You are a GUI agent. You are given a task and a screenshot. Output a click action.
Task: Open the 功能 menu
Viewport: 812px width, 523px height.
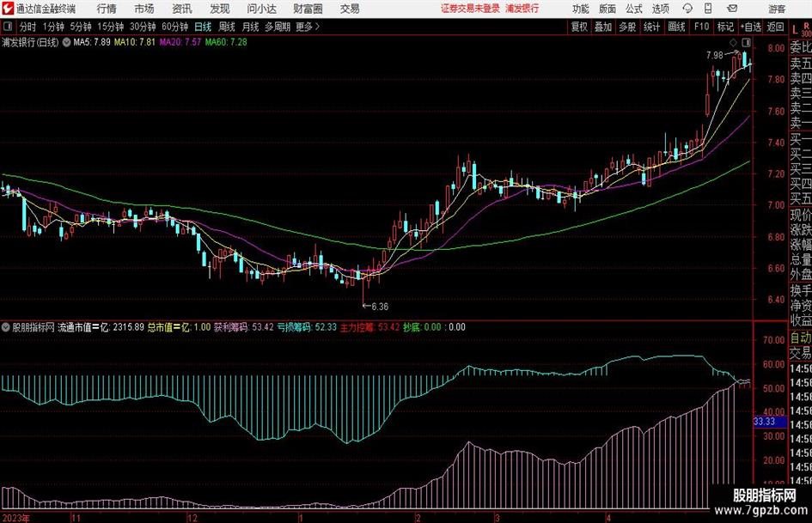581,9
